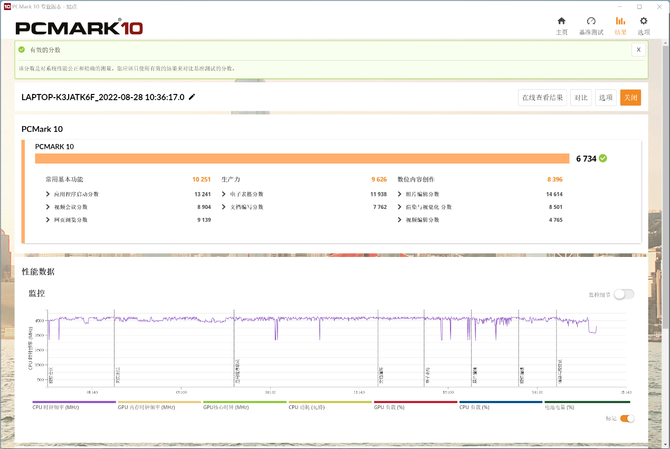This screenshot has height=449, width=670.
Task: Click the green check next to 6 734
Action: (x=603, y=158)
